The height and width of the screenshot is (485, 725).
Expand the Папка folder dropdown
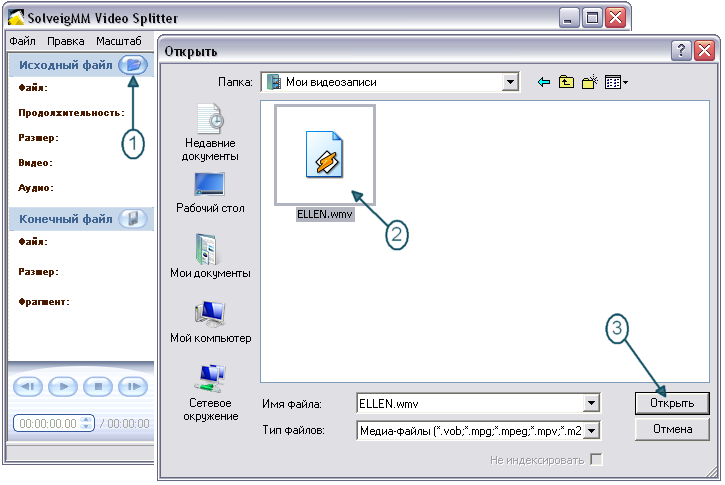(x=510, y=82)
